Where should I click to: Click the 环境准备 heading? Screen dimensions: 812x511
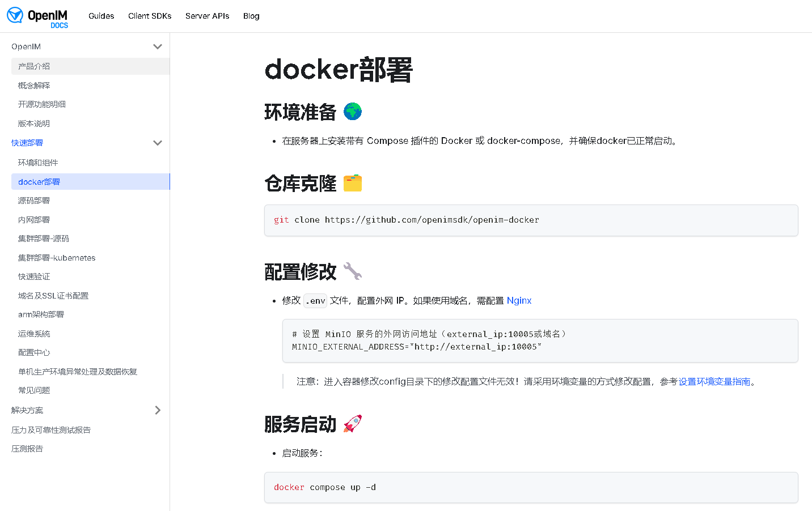(301, 112)
